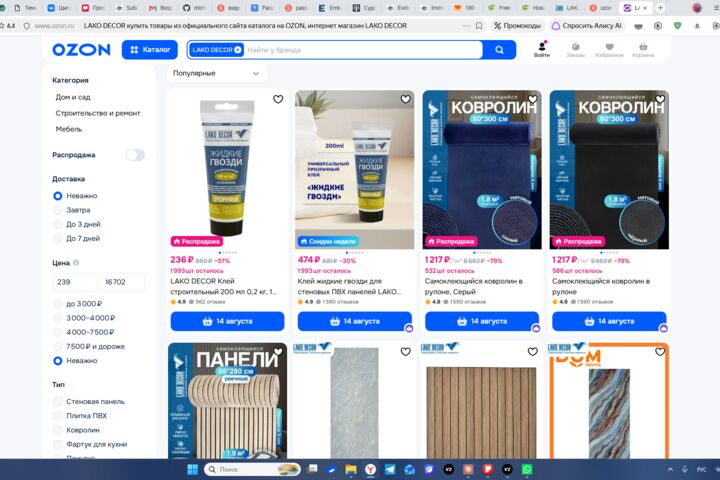Check the Плитка ПВХ type filter
The width and height of the screenshot is (720, 480).
tap(57, 416)
